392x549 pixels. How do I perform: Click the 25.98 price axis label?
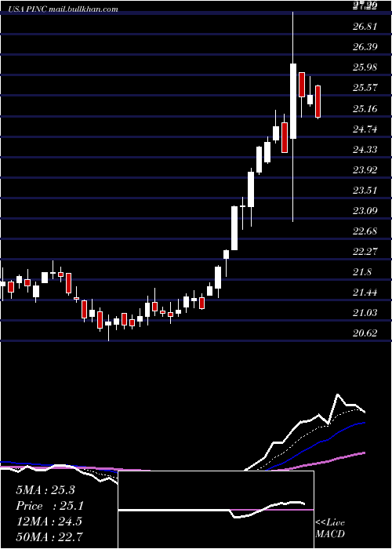[365, 67]
